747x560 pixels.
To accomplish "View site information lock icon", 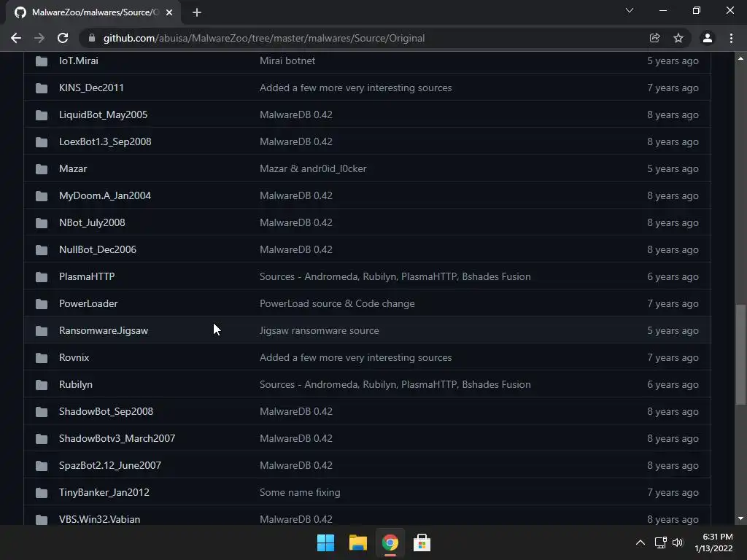I will [x=92, y=38].
